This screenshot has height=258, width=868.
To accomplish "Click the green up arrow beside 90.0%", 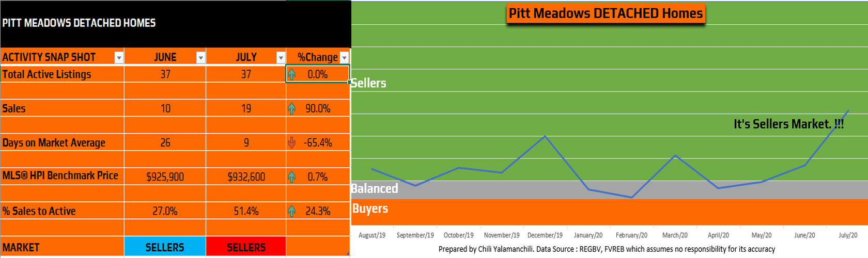I will (292, 108).
